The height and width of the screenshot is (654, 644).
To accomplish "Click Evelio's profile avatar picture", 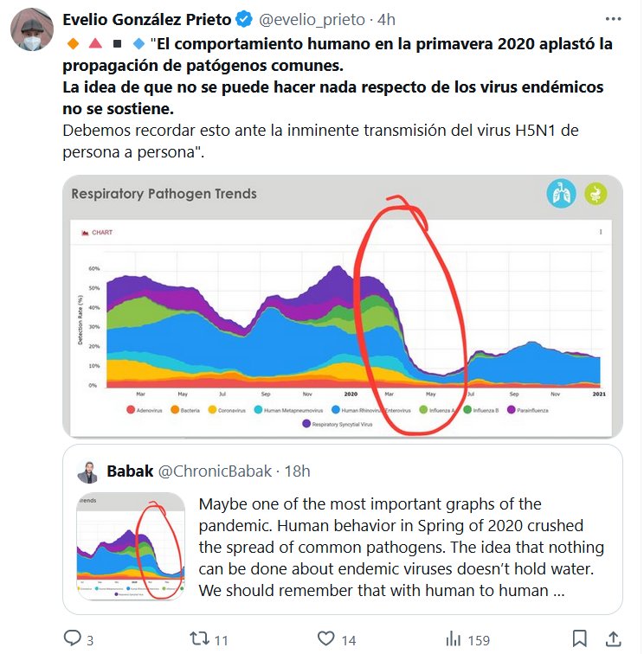I will pyautogui.click(x=32, y=30).
